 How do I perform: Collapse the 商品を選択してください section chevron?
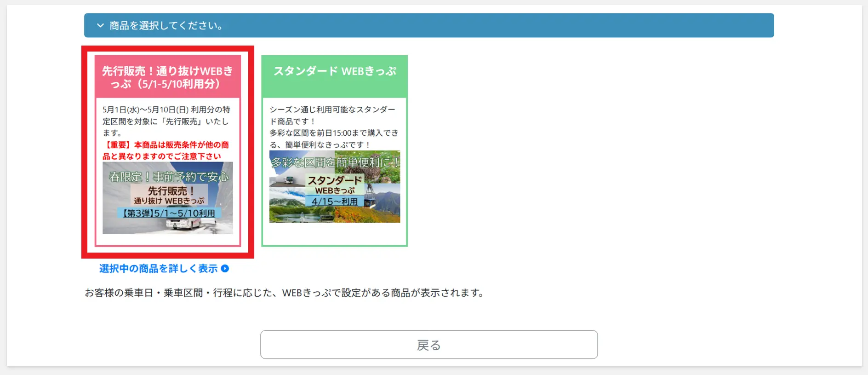click(100, 26)
